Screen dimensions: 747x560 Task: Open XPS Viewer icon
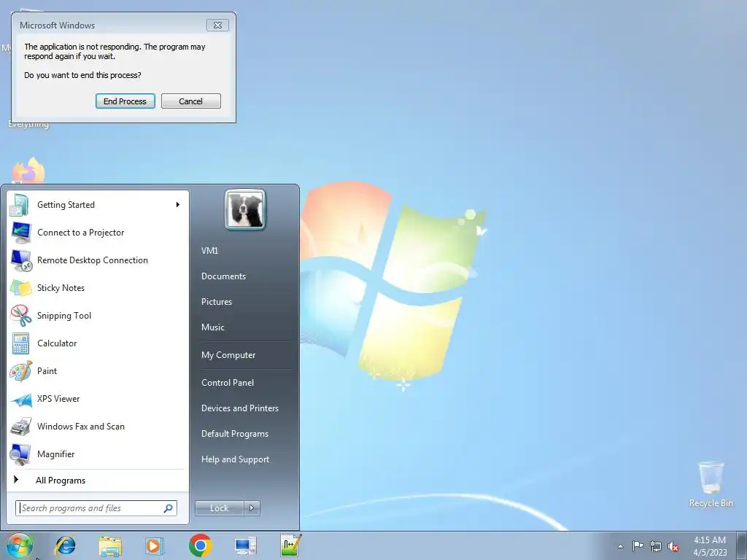[x=20, y=399]
